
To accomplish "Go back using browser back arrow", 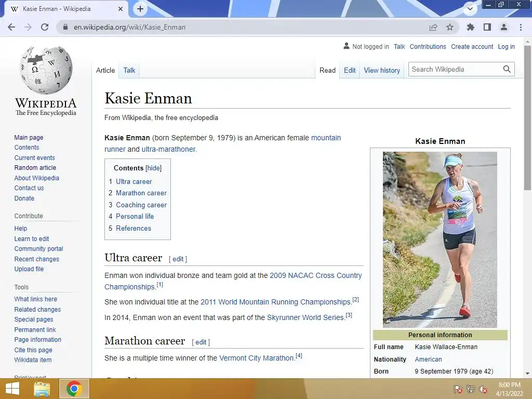I will pyautogui.click(x=11, y=27).
